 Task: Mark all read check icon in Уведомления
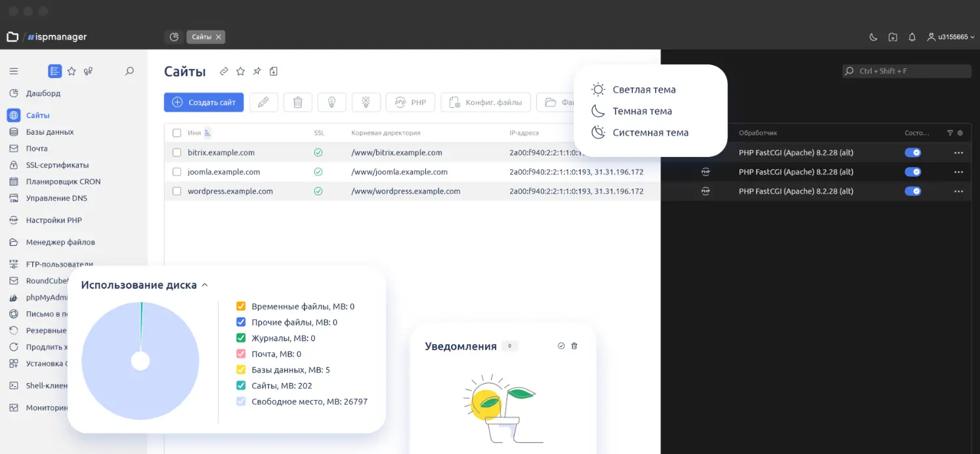pos(561,346)
